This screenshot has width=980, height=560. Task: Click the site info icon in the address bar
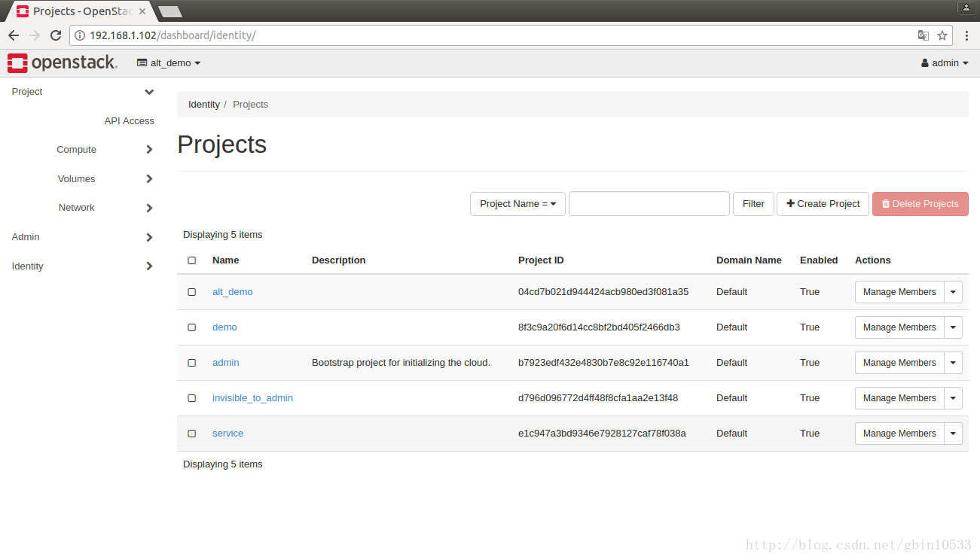(x=80, y=35)
